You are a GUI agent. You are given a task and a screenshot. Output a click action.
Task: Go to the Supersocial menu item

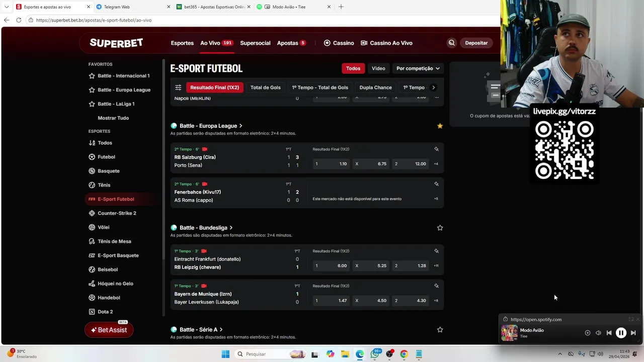[x=255, y=43]
